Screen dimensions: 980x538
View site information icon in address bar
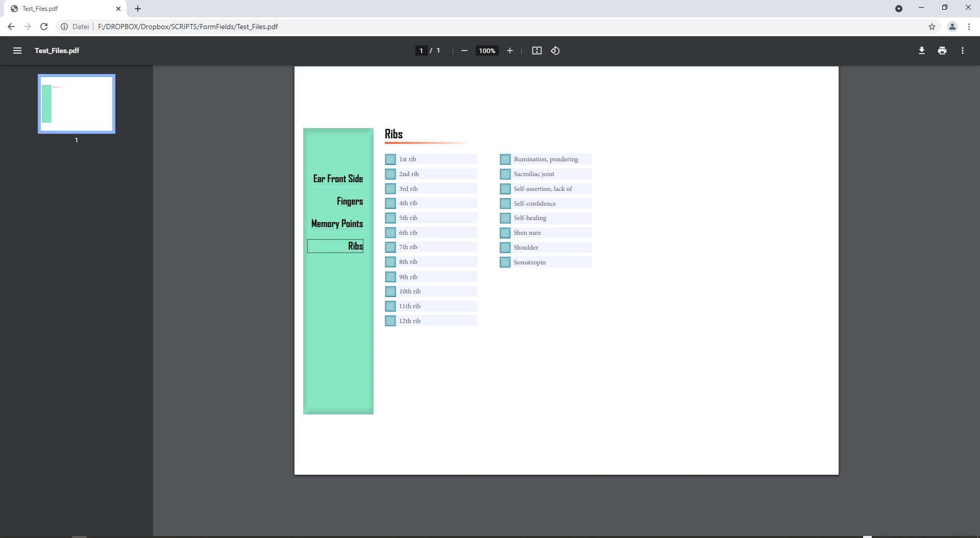pyautogui.click(x=64, y=27)
